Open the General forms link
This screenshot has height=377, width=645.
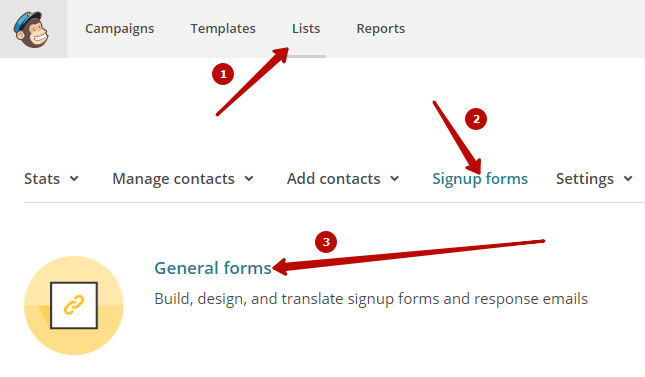tap(213, 268)
